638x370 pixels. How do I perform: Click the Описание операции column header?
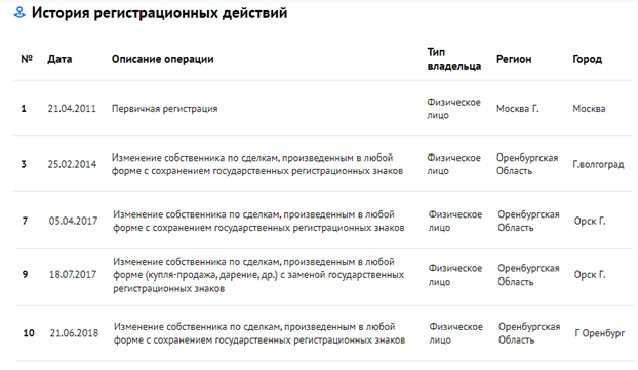(162, 59)
